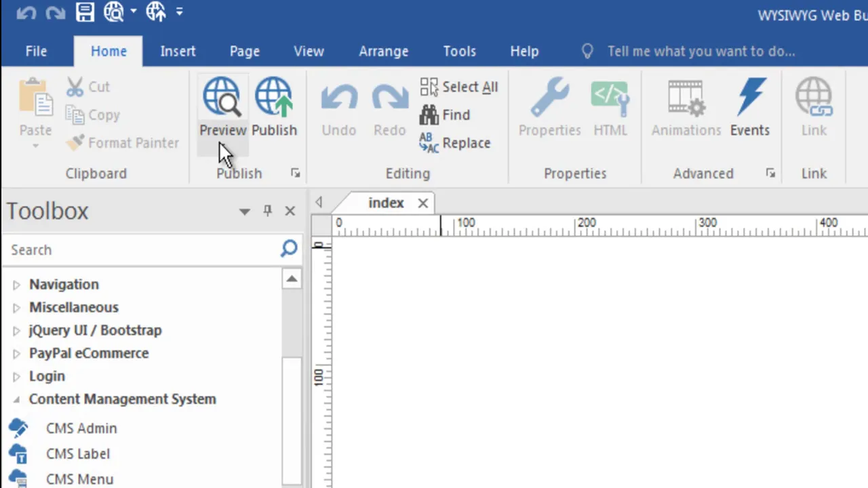Open the View ribbon tab
868x488 pixels.
309,52
